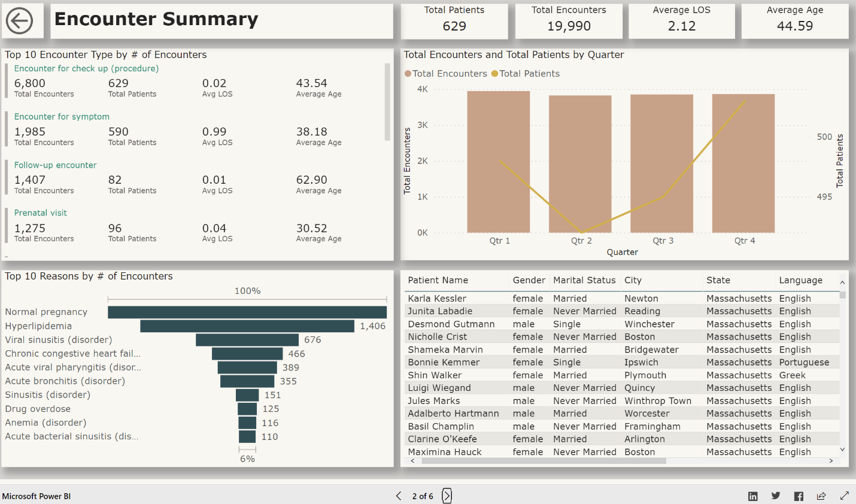Image resolution: width=856 pixels, height=504 pixels.
Task: Select the Acute viral pharyngitis bar
Action: [x=247, y=367]
